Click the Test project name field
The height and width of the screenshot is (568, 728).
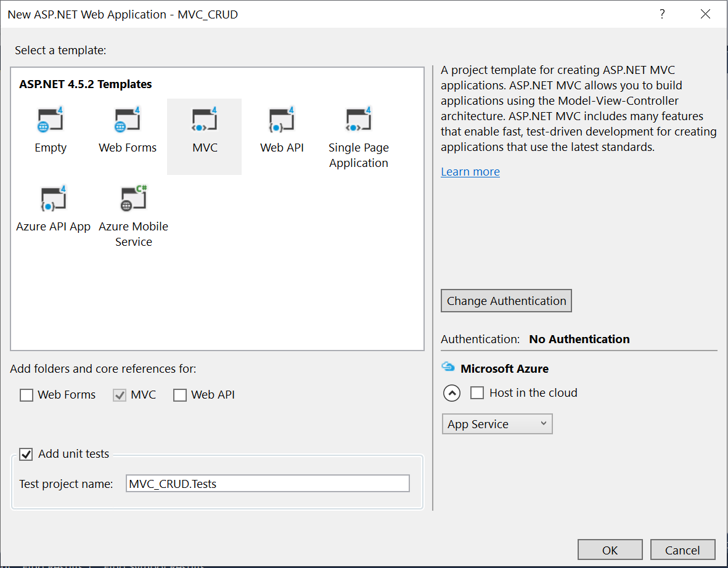[x=267, y=483]
